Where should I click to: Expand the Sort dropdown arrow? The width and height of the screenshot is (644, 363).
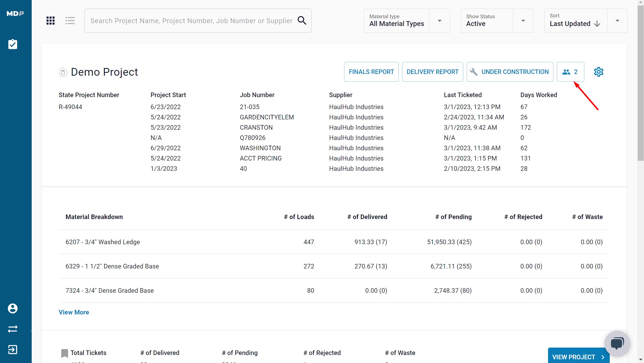617,21
